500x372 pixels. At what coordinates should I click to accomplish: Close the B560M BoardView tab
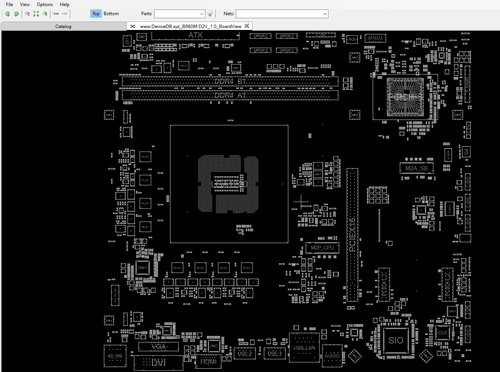(247, 26)
